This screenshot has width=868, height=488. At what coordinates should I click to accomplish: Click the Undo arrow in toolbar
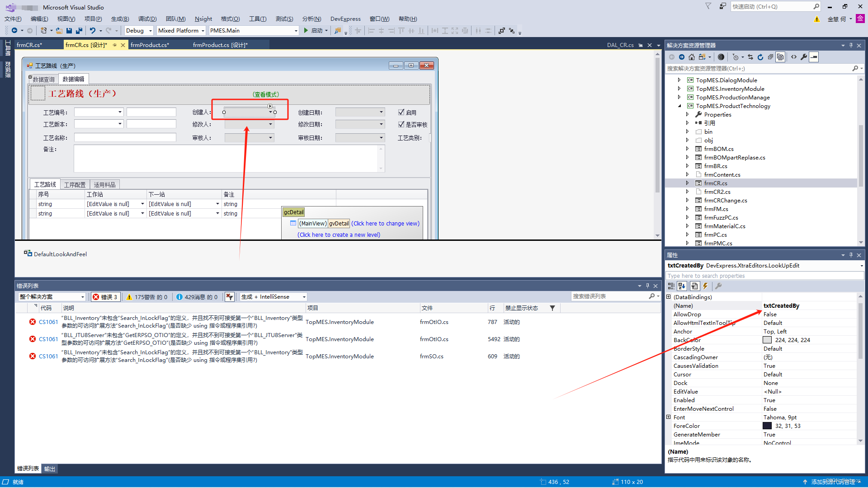(93, 30)
